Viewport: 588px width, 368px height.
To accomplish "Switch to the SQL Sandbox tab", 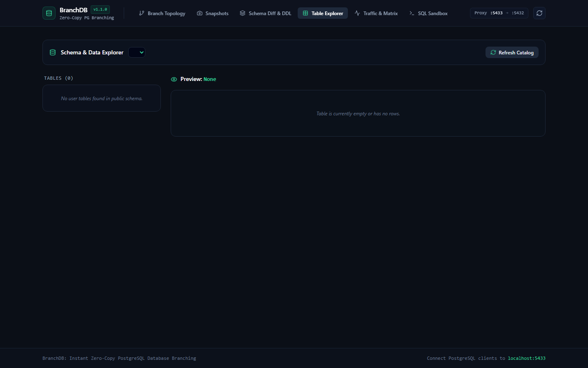I will 428,13.
